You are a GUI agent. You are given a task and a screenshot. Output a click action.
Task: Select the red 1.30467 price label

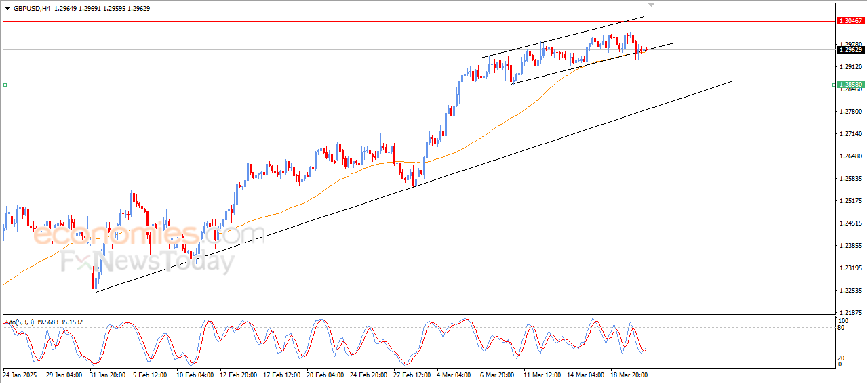(x=850, y=21)
